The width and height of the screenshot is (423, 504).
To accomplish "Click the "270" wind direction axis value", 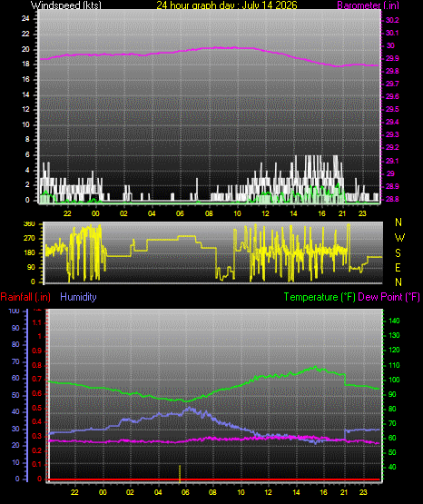I will tap(29, 239).
